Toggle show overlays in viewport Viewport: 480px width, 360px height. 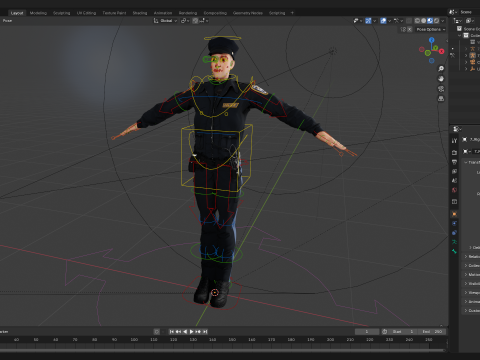pos(383,21)
